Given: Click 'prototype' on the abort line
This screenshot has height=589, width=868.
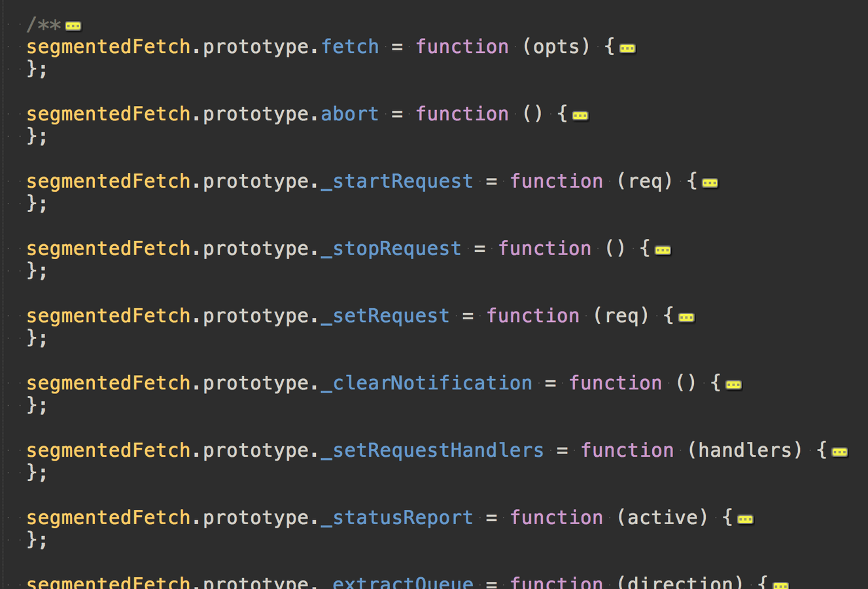Looking at the screenshot, I should [x=256, y=114].
